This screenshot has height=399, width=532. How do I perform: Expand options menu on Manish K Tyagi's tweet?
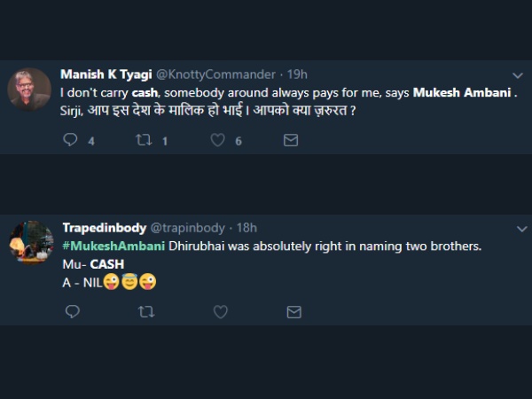pos(518,75)
